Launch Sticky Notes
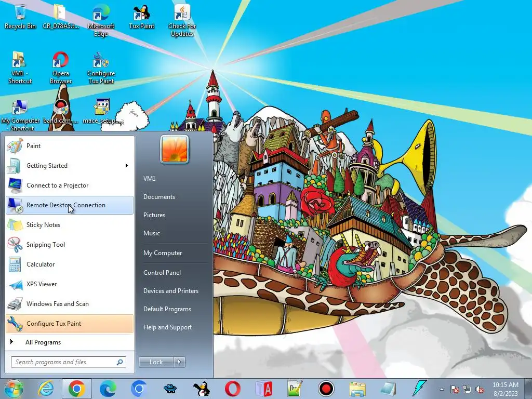532x399 pixels. (70, 225)
